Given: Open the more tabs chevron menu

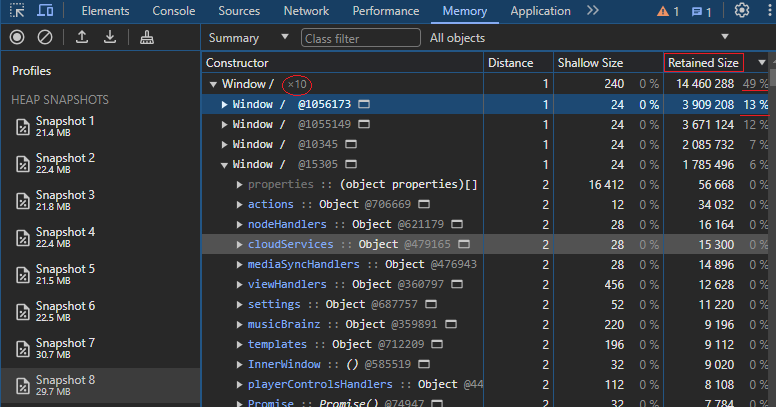Looking at the screenshot, I should 593,11.
